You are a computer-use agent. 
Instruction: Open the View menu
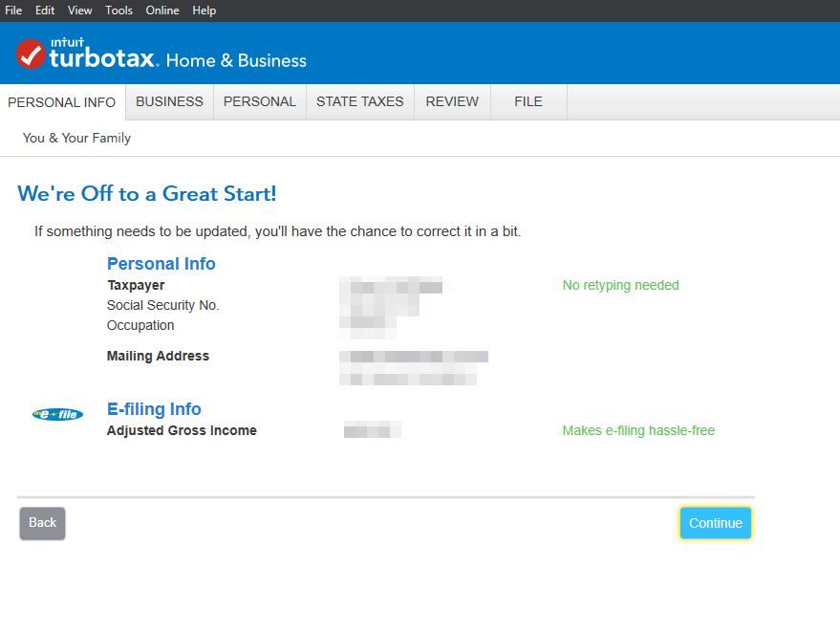80,11
